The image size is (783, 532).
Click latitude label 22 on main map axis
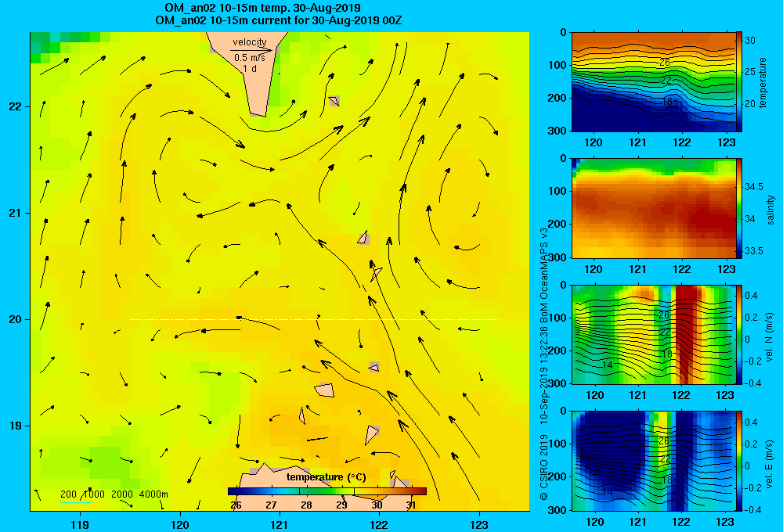point(16,107)
